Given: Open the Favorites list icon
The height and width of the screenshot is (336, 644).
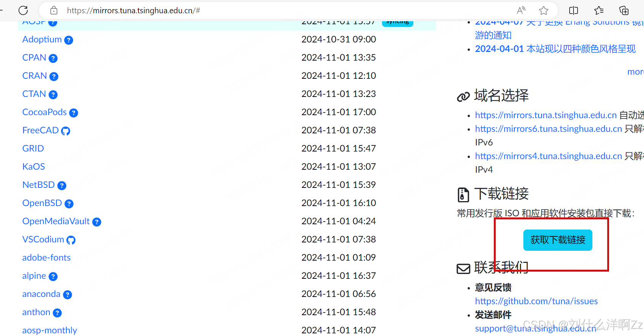Looking at the screenshot, I should click(x=599, y=11).
